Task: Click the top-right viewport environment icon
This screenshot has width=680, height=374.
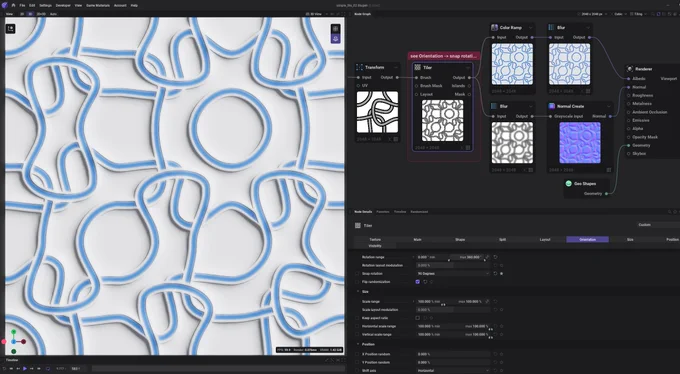Action: click(x=336, y=29)
